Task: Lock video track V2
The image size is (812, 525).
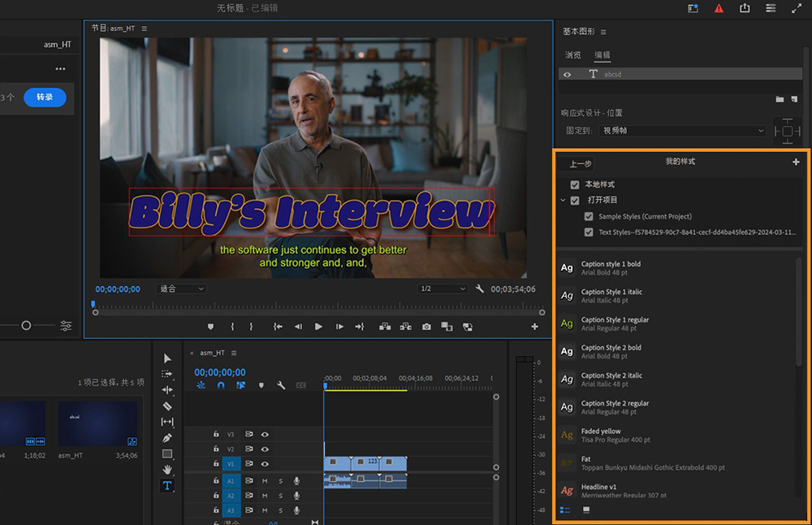Action: [216, 449]
